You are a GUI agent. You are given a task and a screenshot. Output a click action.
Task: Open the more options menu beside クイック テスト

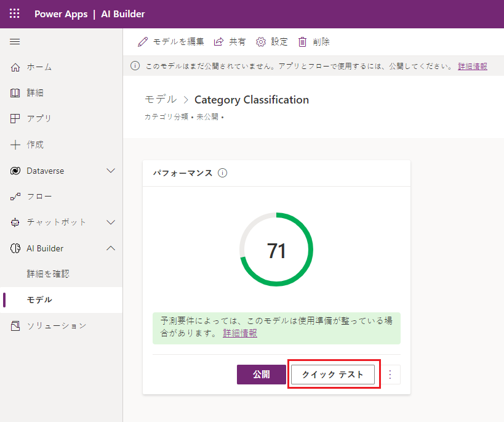[390, 375]
